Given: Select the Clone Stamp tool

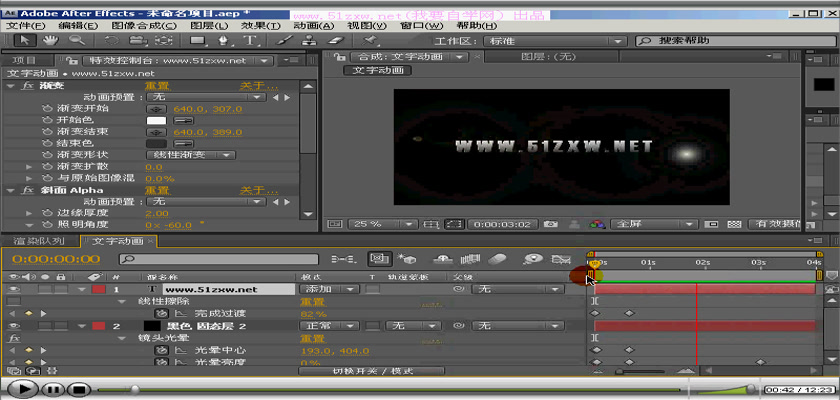Looking at the screenshot, I should 309,40.
